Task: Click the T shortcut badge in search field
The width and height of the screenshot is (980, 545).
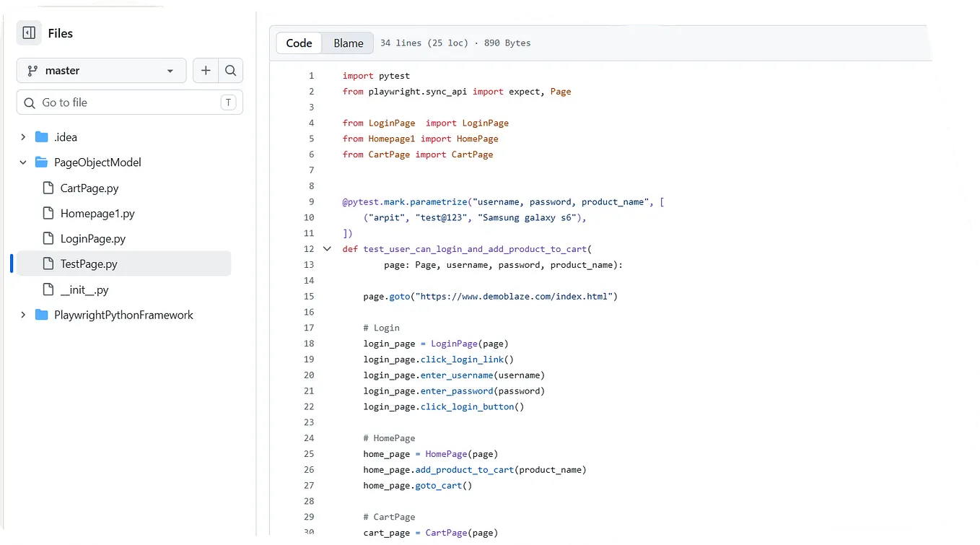Action: pyautogui.click(x=228, y=103)
